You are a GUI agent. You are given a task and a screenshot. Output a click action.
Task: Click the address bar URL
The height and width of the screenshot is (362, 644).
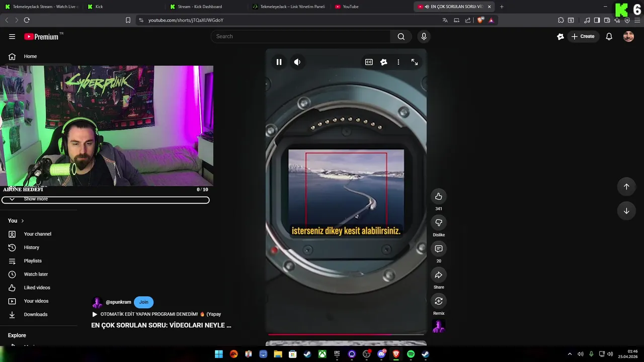186,20
